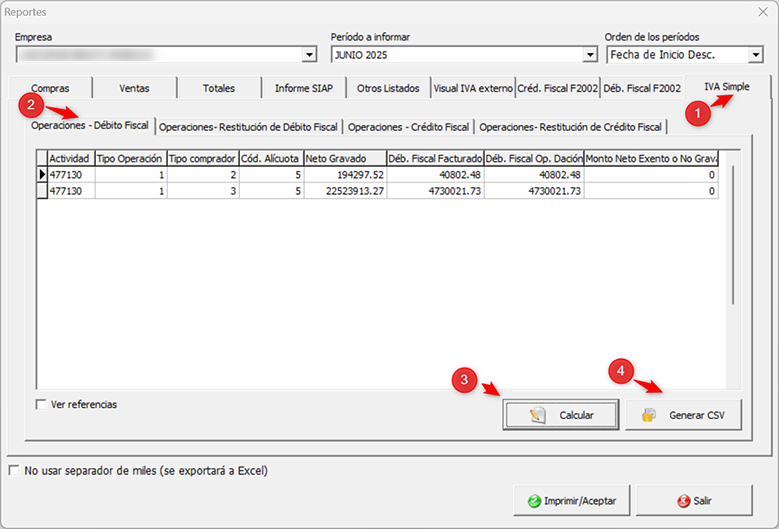Open the Período a informar dropdown

click(589, 55)
